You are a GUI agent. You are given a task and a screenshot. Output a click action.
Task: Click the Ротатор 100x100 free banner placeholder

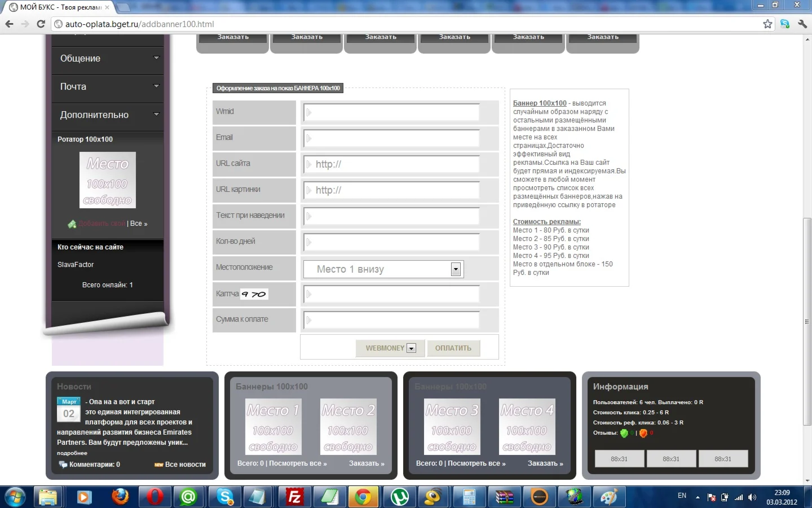pyautogui.click(x=108, y=180)
